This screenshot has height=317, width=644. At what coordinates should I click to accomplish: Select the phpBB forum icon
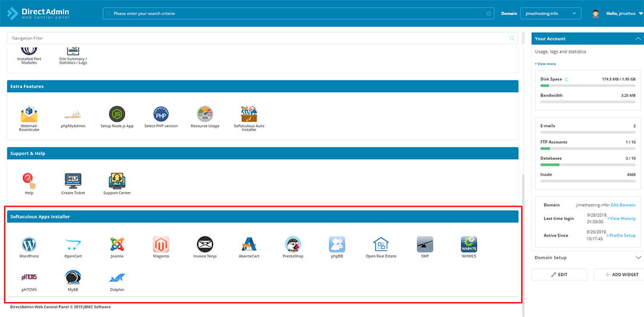tap(337, 245)
